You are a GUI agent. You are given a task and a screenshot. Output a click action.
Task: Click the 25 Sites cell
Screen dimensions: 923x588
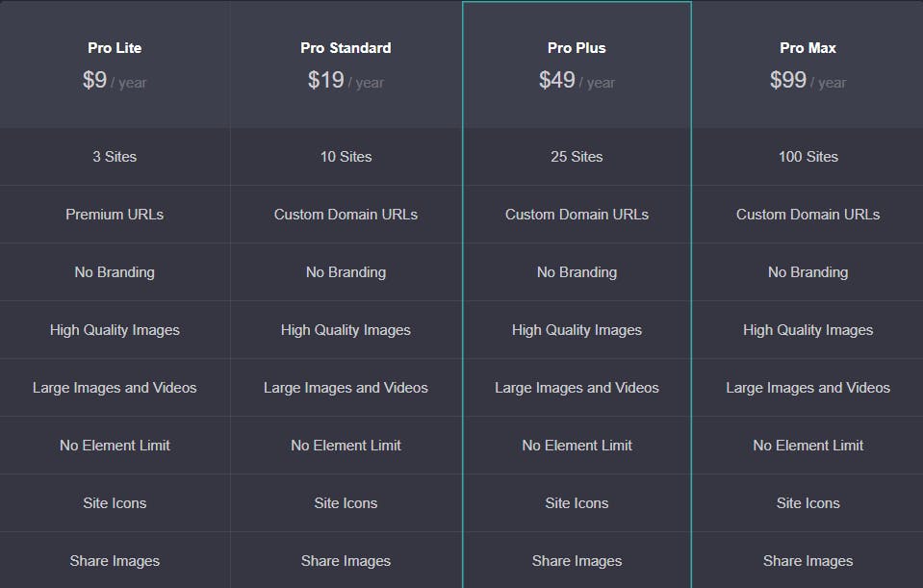[x=577, y=157]
